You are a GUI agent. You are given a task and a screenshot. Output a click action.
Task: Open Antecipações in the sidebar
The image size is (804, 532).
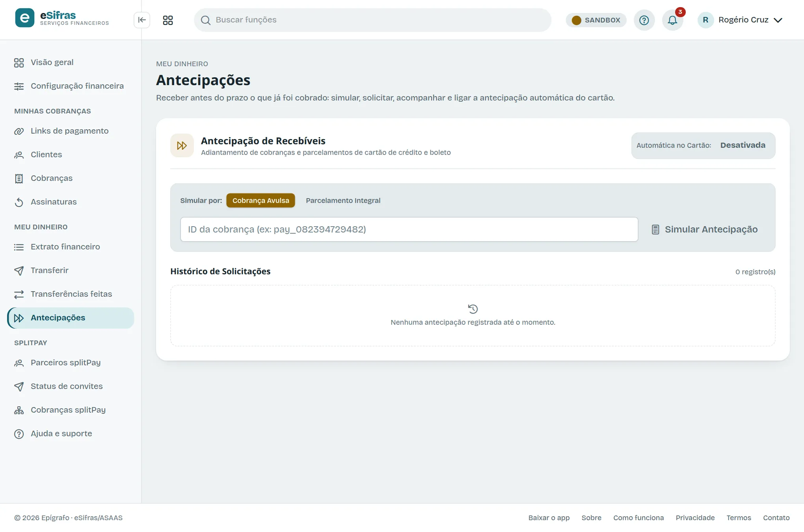71,318
